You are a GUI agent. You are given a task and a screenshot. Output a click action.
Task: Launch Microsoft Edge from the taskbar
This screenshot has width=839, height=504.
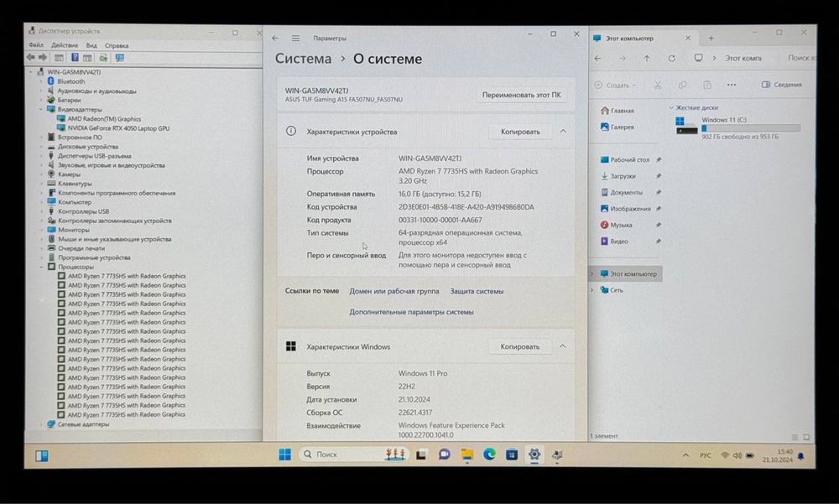[x=490, y=455]
